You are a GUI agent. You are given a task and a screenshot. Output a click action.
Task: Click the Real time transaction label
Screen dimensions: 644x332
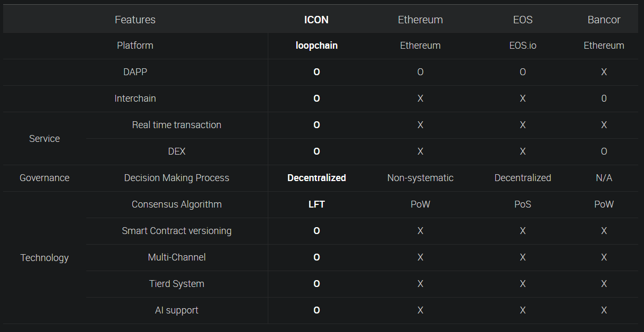(177, 125)
